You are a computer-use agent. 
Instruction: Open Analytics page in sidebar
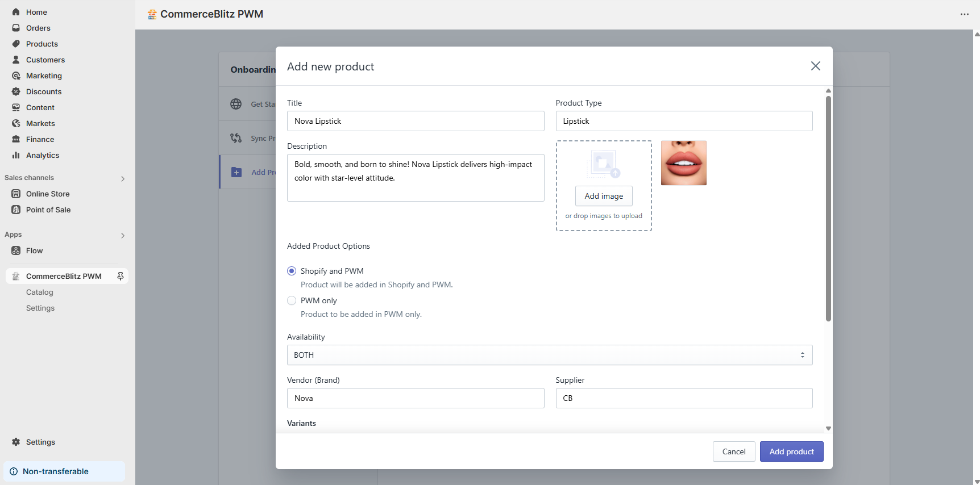pyautogui.click(x=43, y=155)
